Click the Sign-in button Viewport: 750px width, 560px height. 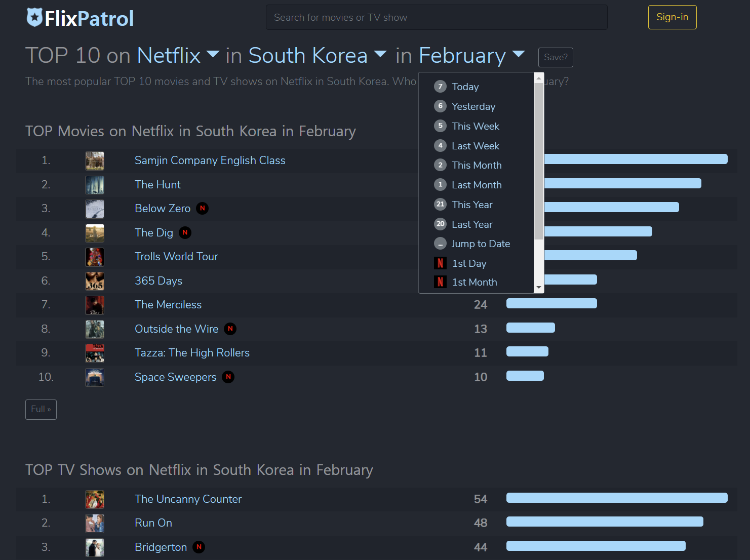point(672,17)
